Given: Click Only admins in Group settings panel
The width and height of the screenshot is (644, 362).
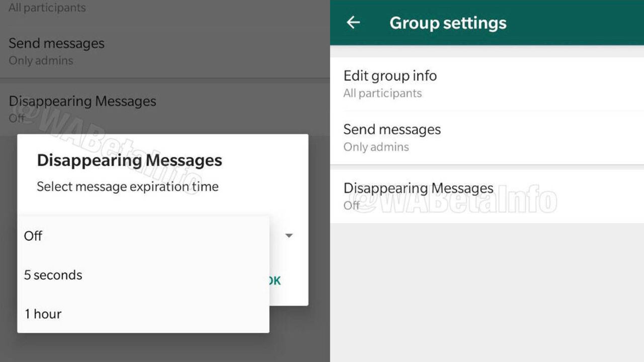Looking at the screenshot, I should coord(376,147).
